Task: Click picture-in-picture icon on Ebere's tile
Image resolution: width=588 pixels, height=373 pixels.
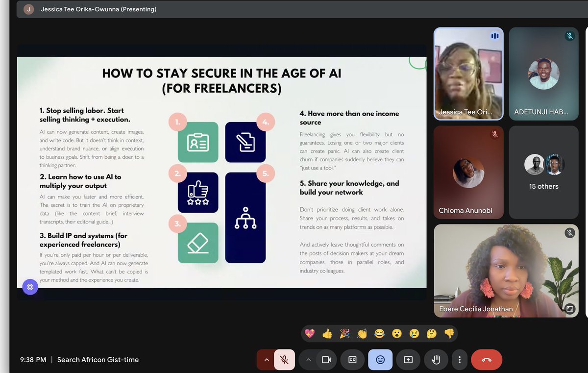Action: tap(569, 309)
